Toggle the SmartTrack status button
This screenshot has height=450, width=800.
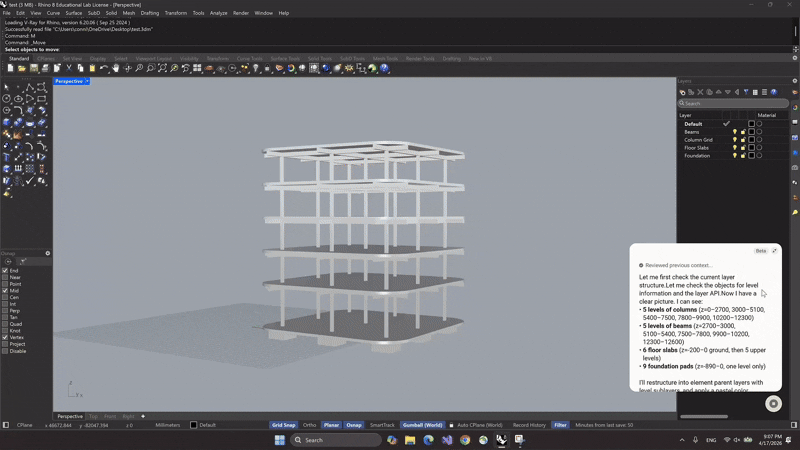[x=382, y=425]
